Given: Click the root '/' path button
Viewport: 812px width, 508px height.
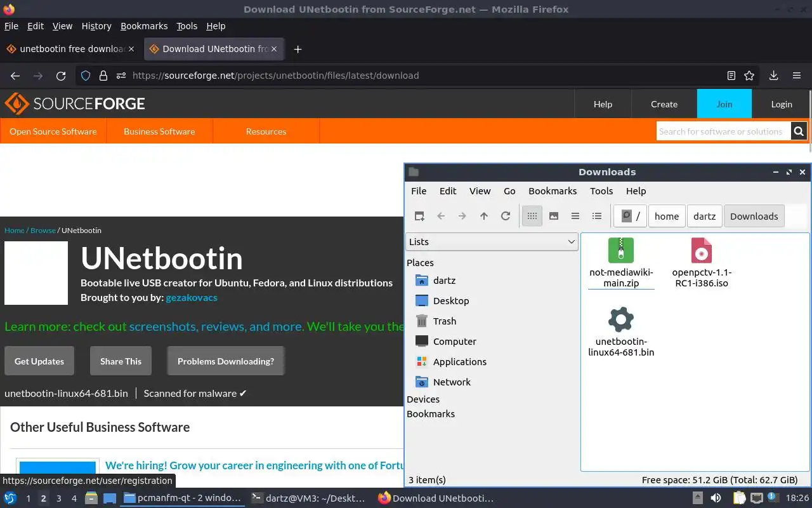Looking at the screenshot, I should [x=631, y=216].
